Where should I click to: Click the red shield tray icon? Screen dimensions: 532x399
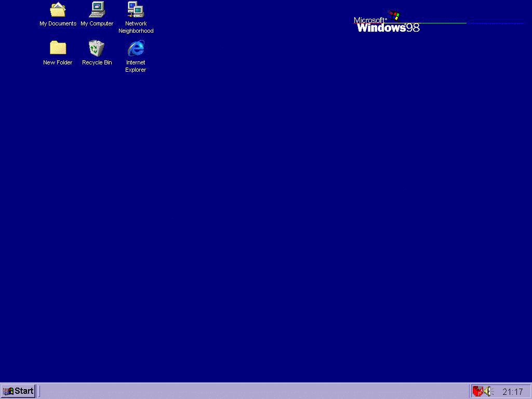point(477,392)
